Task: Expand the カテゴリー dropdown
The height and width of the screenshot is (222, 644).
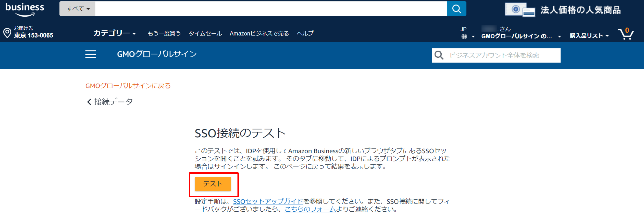Action: [x=115, y=33]
